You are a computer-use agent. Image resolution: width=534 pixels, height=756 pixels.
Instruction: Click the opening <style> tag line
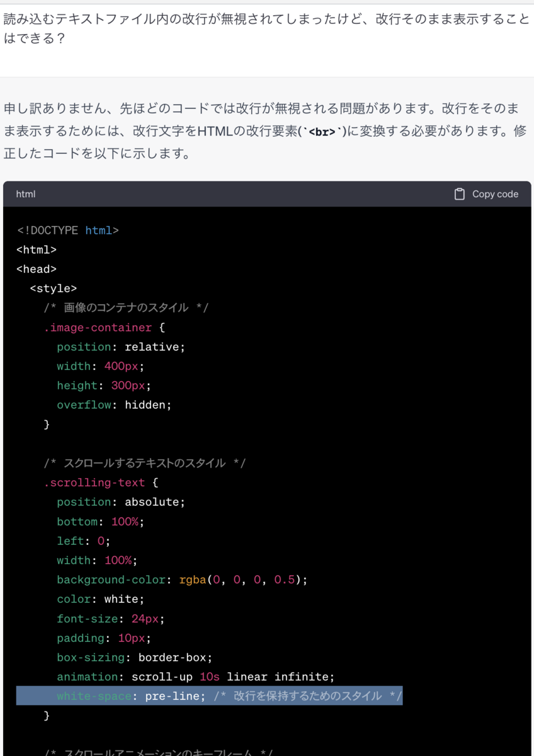54,289
